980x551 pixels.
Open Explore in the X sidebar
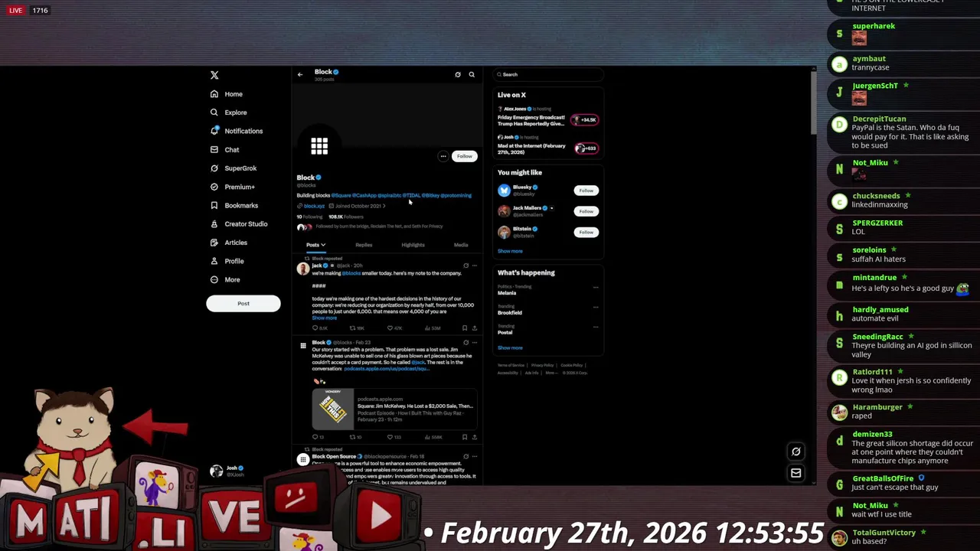pos(228,112)
